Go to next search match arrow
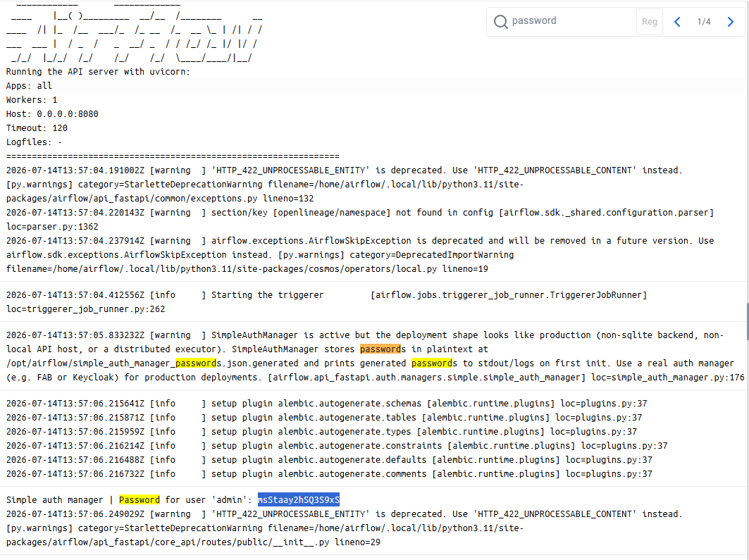 click(x=730, y=21)
